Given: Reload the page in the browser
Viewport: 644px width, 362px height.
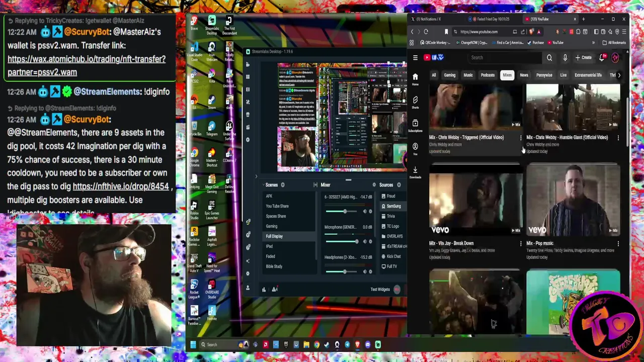Looking at the screenshot, I should tap(426, 32).
